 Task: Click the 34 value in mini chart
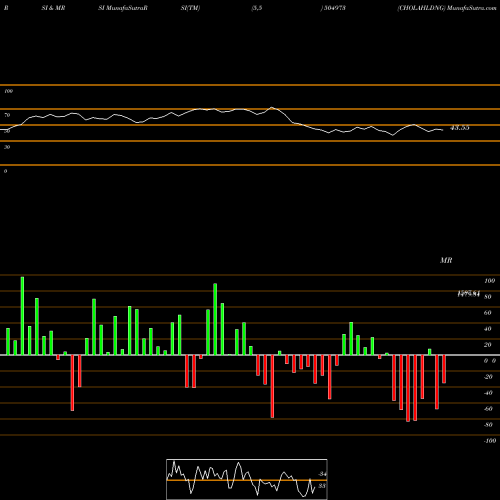pos(322,474)
